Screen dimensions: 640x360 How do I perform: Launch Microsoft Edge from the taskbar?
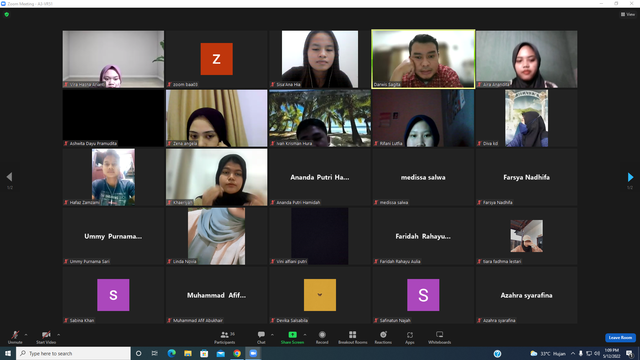pyautogui.click(x=171, y=353)
